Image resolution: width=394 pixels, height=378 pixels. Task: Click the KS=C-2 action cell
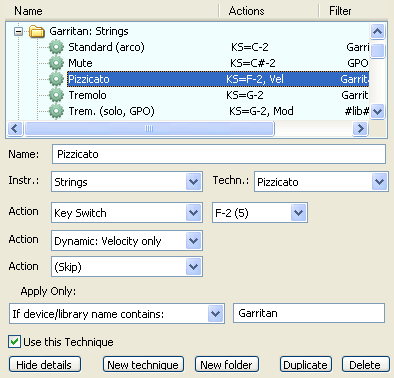(250, 47)
